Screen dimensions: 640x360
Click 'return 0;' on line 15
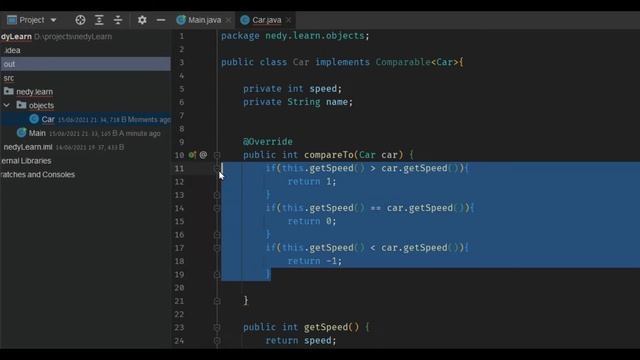pyautogui.click(x=312, y=221)
